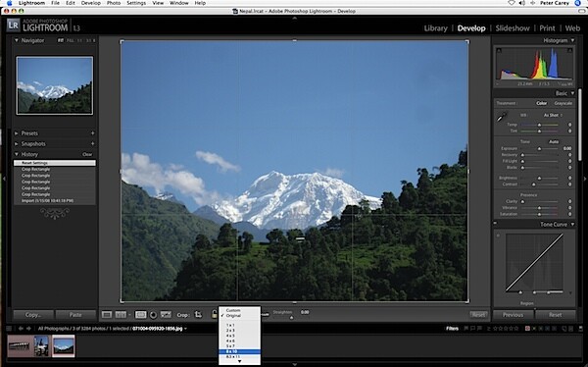Click the Lightroom LR logo badge

click(13, 26)
